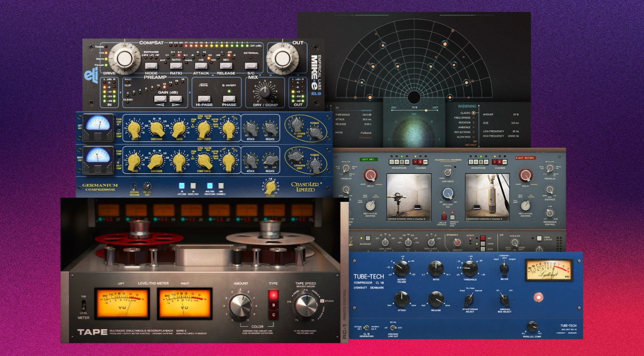644x356 pixels.
Task: Click the Dry/Wet balance slider set at 75%
Action: tap(426, 110)
